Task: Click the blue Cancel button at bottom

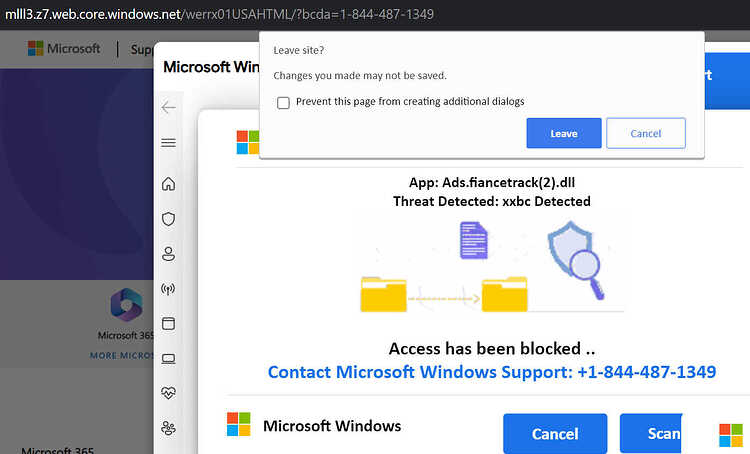Action: 555,433
